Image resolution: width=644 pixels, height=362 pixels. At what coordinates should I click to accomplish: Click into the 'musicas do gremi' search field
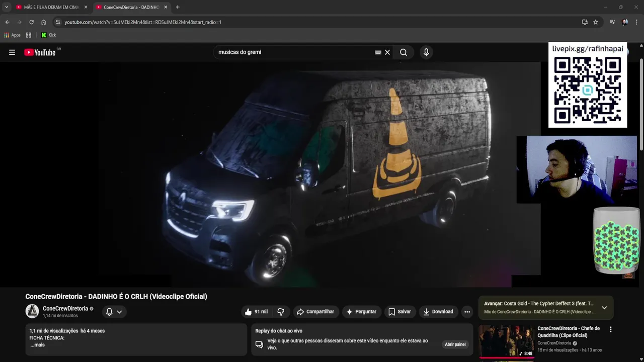point(294,52)
